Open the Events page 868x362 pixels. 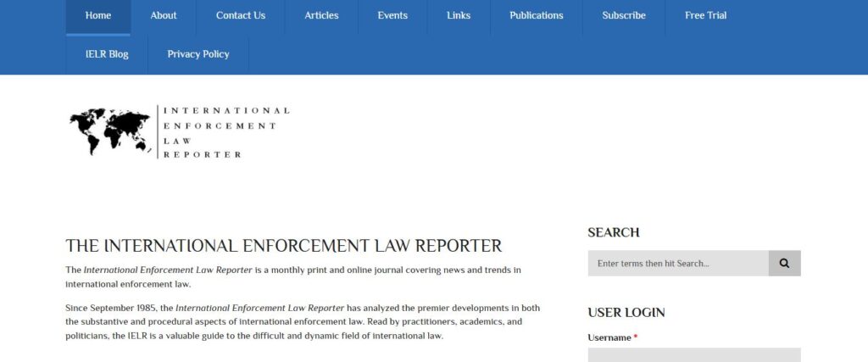point(392,15)
